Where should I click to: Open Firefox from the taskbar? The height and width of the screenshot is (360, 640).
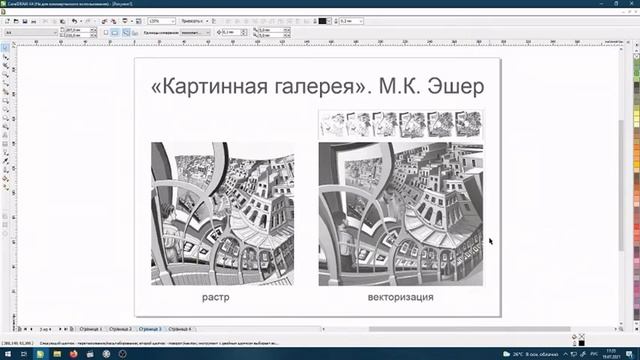(x=73, y=354)
